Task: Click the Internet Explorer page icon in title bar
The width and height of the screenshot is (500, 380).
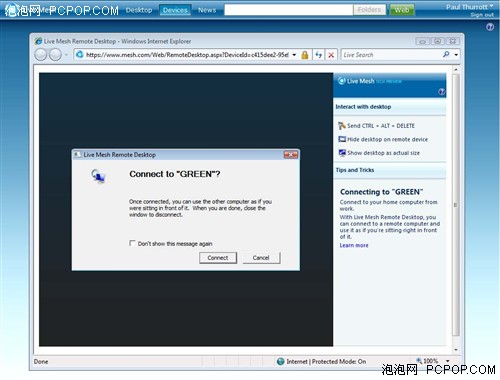Action: [38, 41]
